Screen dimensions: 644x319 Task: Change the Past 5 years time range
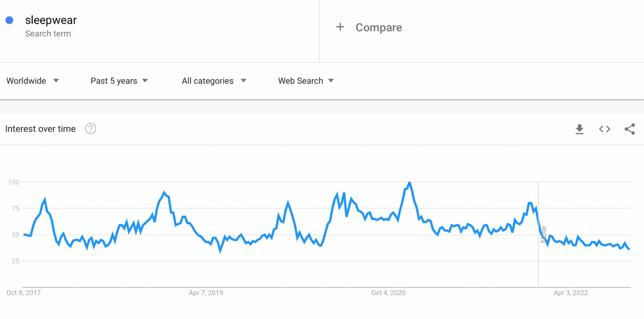click(x=119, y=81)
